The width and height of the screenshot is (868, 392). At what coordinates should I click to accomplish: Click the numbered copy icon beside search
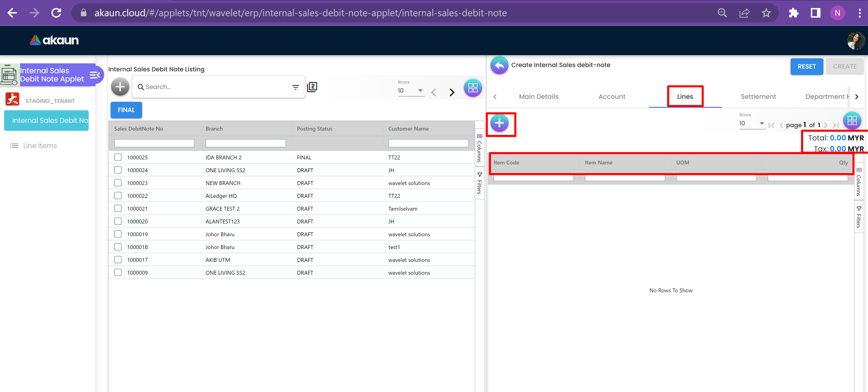click(x=312, y=87)
